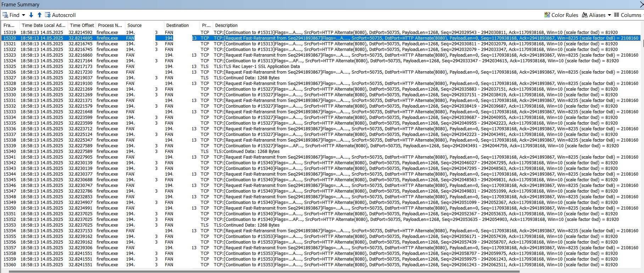Select frame number 15342
The height and width of the screenshot is (273, 644).
10,163
